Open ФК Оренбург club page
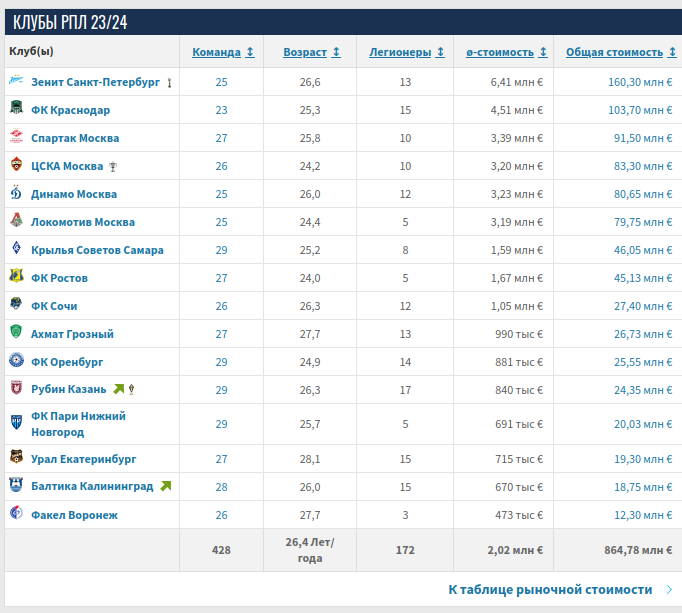Image resolution: width=682 pixels, height=613 pixels. [67, 362]
